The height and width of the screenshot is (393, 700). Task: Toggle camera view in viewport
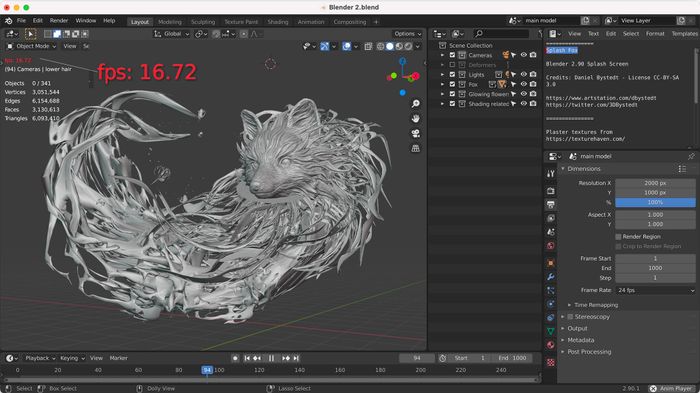pos(416,134)
